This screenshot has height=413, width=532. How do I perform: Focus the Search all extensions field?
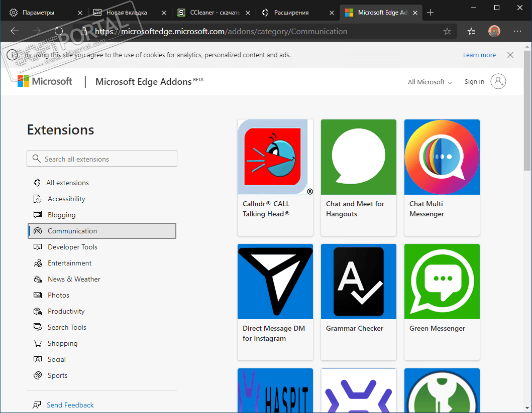coord(102,159)
